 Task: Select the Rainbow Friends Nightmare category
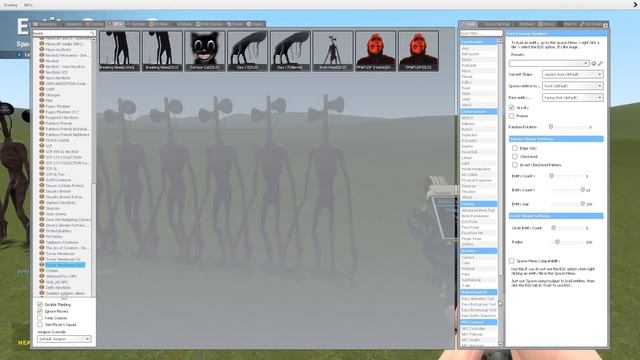(67, 134)
